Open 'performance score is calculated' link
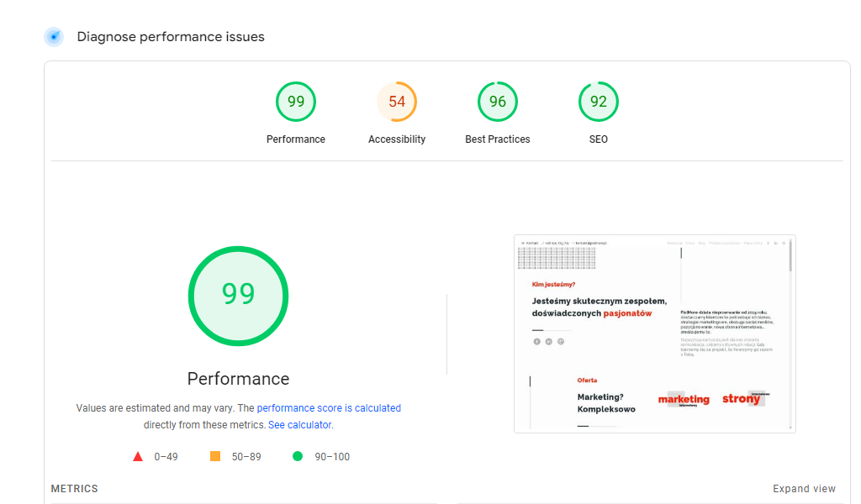The height and width of the screenshot is (504, 861). (x=329, y=408)
